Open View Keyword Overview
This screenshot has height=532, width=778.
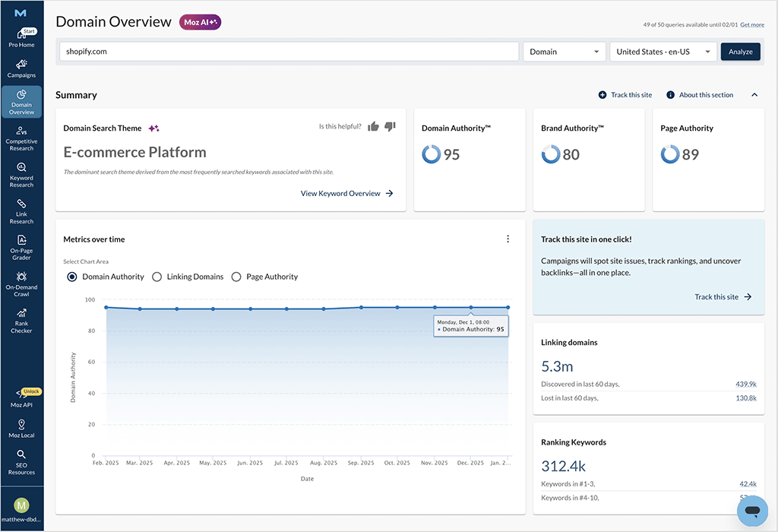point(347,193)
